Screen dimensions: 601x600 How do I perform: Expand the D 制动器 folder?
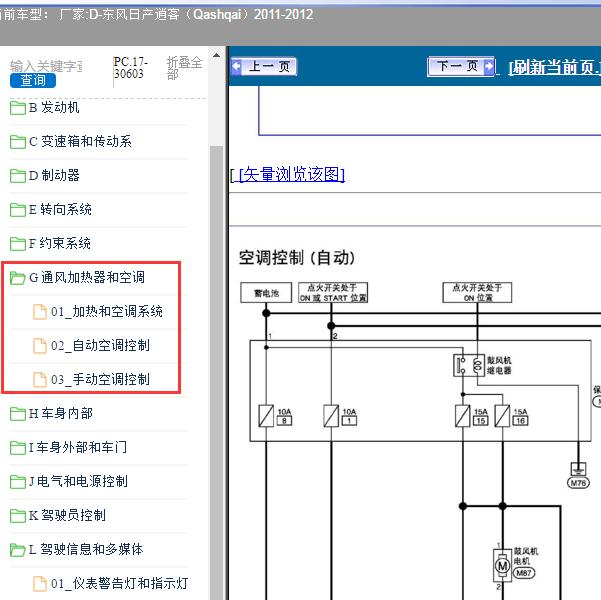(x=54, y=176)
